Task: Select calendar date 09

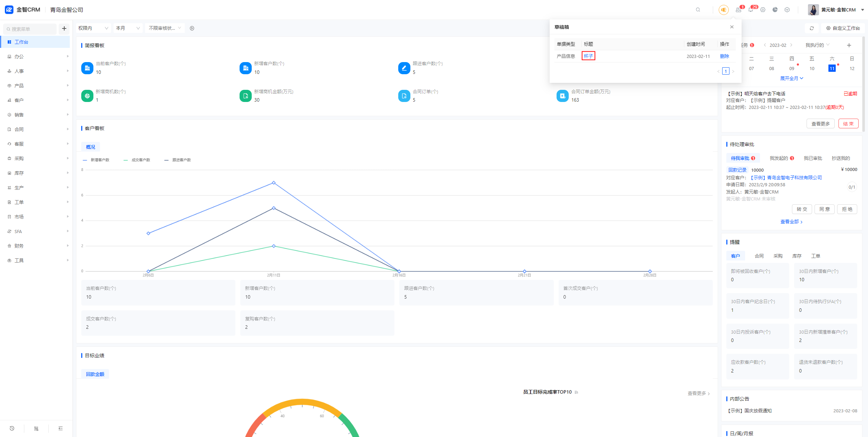Action: 792,68
